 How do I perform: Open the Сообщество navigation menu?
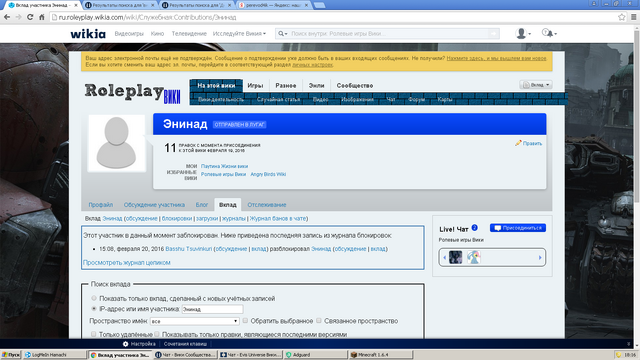click(355, 86)
